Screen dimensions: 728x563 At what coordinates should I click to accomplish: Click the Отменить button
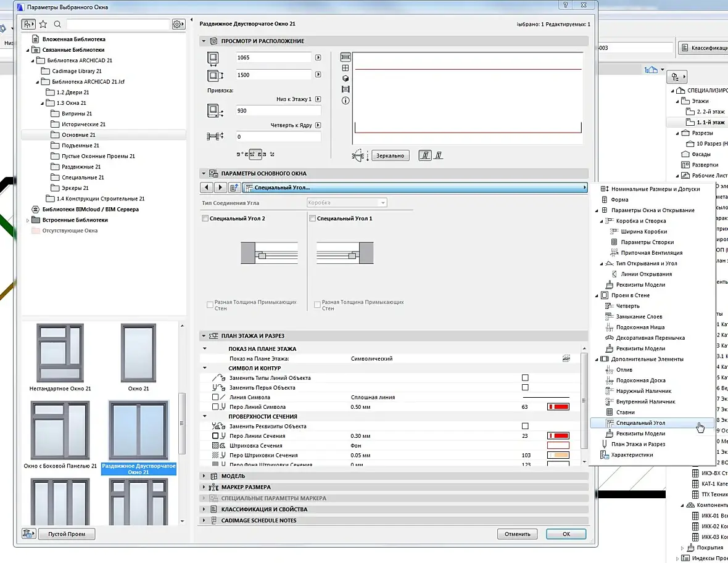(517, 534)
